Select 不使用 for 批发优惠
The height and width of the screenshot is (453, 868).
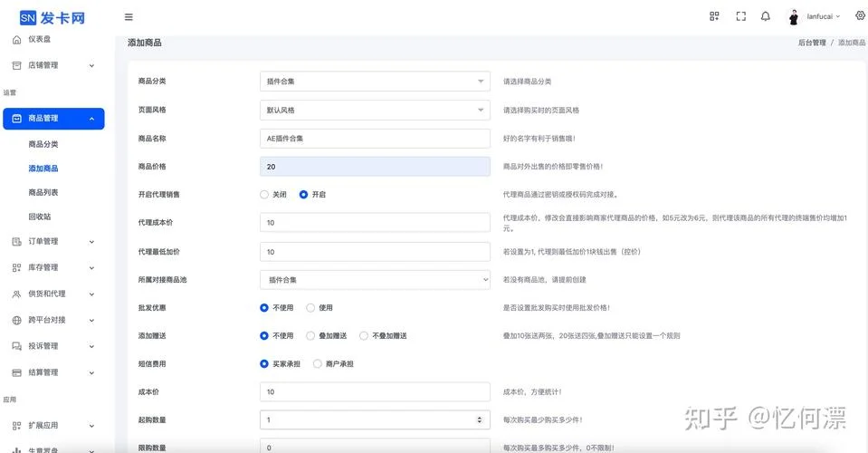(x=264, y=307)
